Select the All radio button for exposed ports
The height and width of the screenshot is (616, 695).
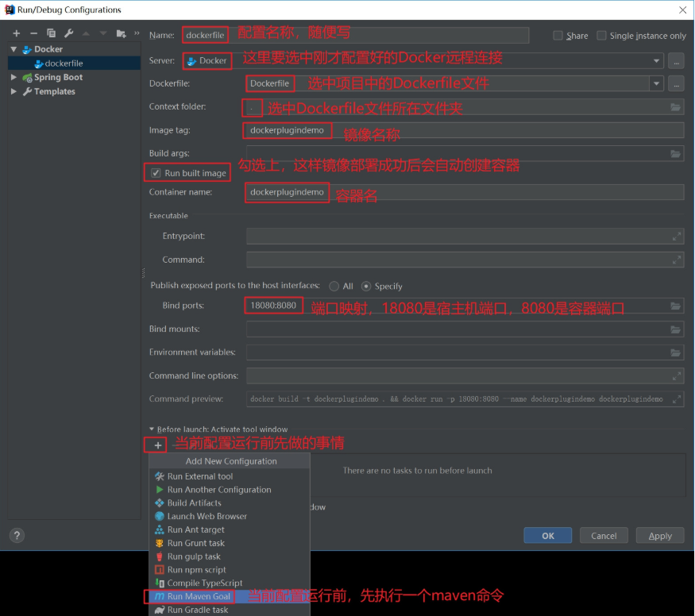tap(334, 287)
